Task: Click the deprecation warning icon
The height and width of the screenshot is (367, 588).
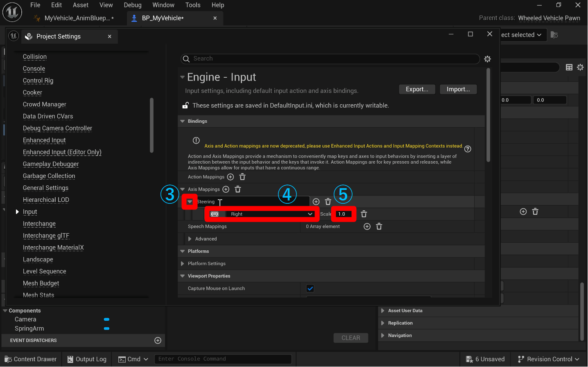Action: [196, 140]
